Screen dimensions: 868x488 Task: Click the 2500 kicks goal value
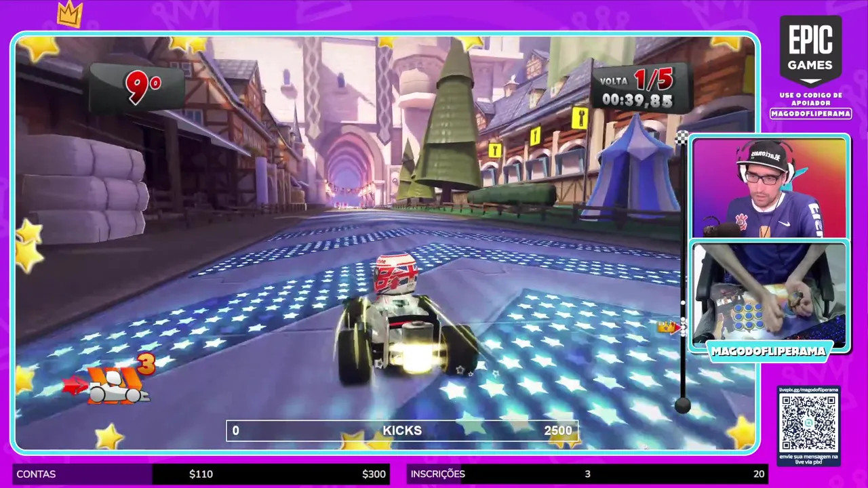coord(558,430)
